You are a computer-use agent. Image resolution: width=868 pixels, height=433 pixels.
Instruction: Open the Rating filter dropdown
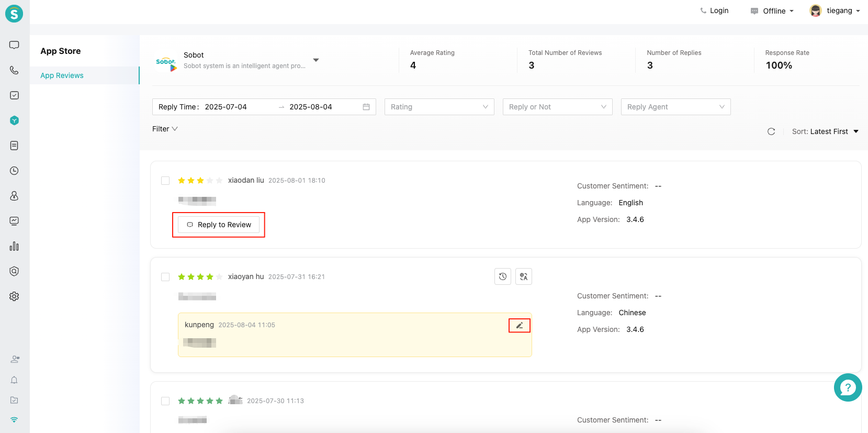tap(439, 107)
